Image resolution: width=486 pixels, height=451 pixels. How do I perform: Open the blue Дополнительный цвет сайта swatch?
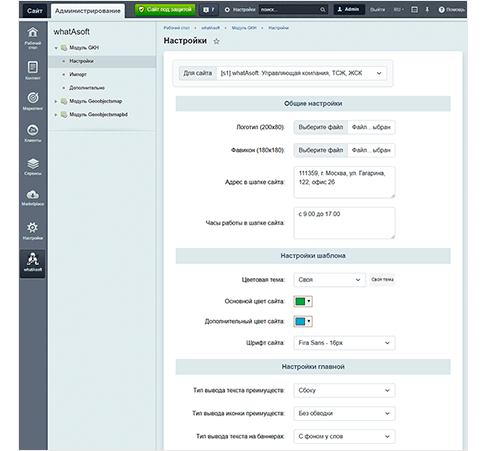pyautogui.click(x=303, y=321)
